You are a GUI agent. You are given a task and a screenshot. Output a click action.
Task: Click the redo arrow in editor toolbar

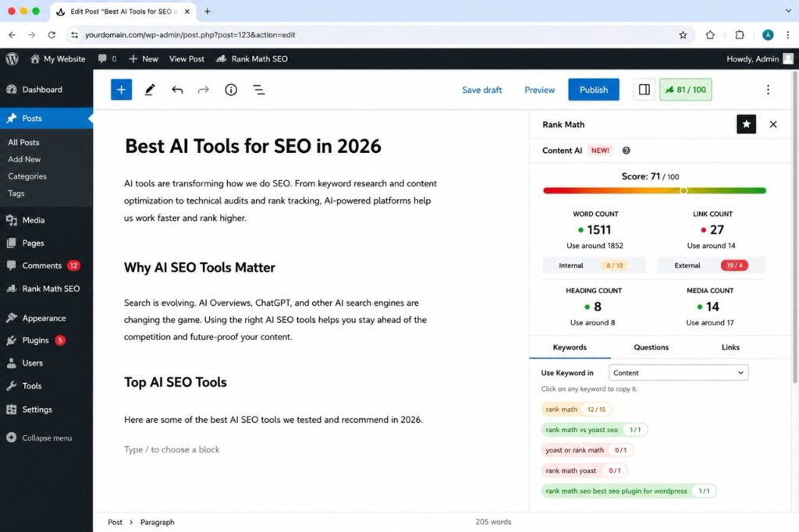pyautogui.click(x=204, y=90)
